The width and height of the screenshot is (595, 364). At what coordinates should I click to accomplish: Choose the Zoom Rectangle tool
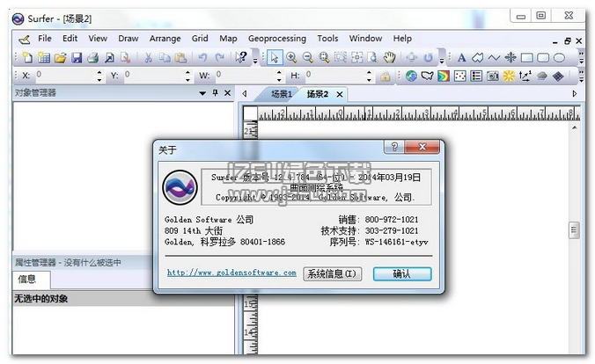[324, 58]
